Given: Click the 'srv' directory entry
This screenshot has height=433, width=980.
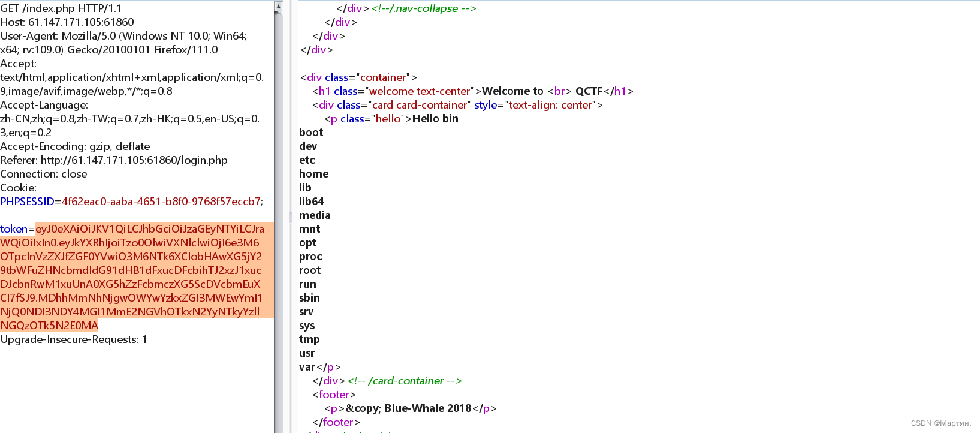Looking at the screenshot, I should pos(306,312).
